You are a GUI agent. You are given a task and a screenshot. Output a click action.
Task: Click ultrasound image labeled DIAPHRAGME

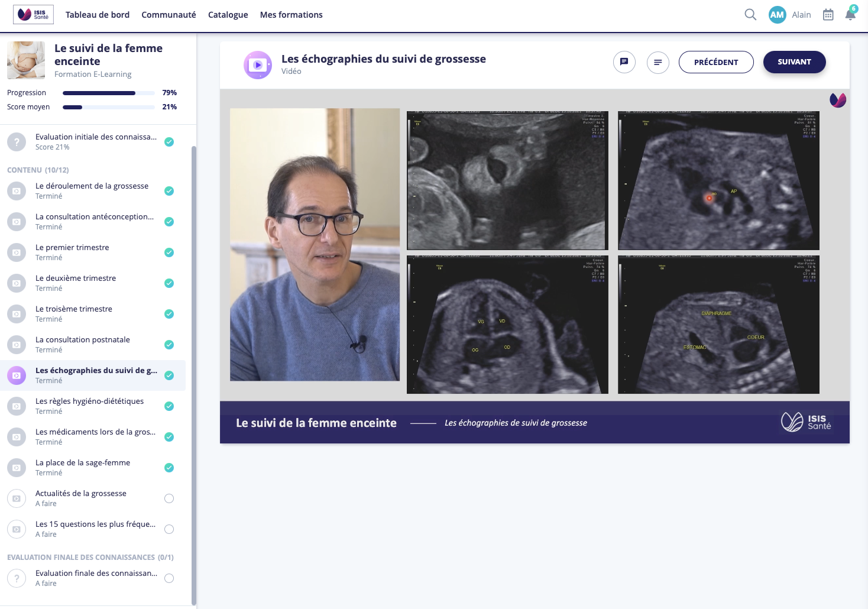coord(718,325)
